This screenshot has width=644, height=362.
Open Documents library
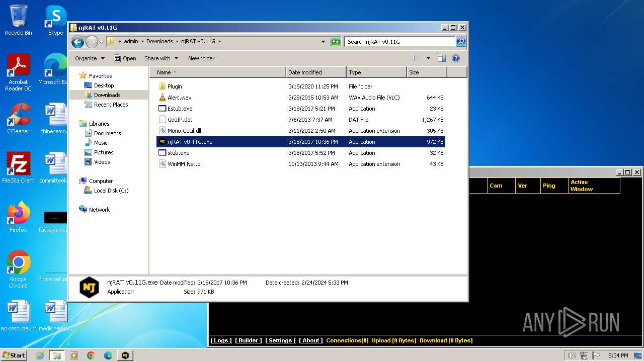[107, 133]
